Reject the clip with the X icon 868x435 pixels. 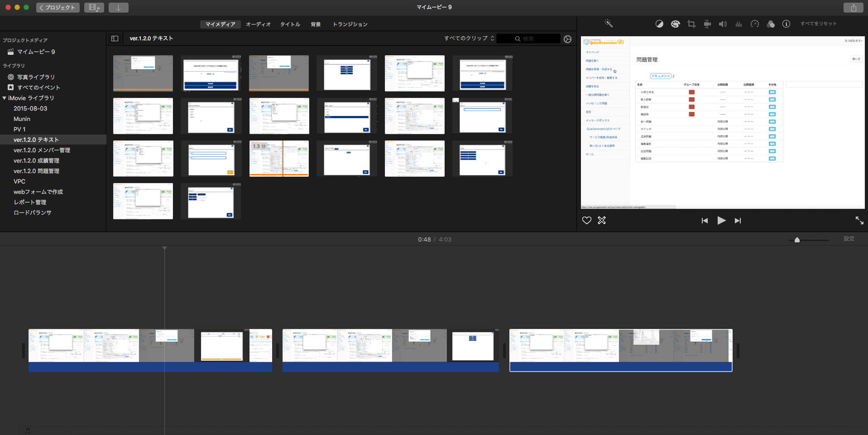[602, 221]
